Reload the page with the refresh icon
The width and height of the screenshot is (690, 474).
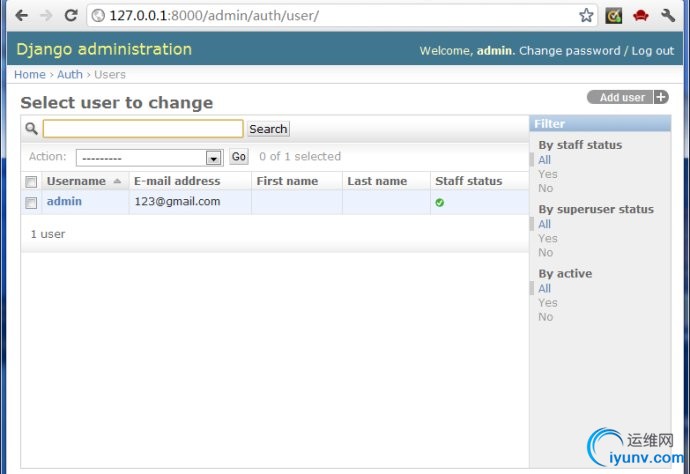[71, 15]
